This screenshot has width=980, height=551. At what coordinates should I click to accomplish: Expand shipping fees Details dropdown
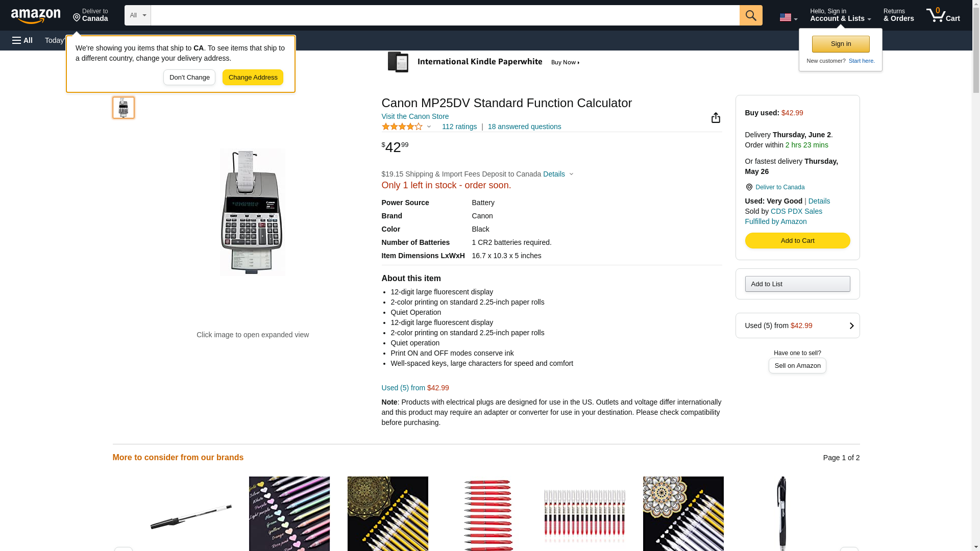tap(558, 174)
